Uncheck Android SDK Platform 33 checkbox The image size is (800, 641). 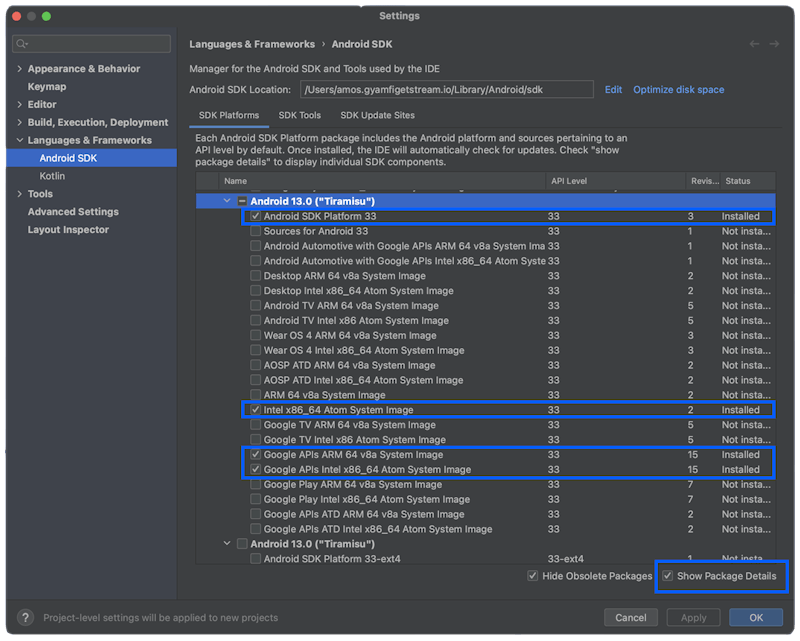pyautogui.click(x=256, y=216)
